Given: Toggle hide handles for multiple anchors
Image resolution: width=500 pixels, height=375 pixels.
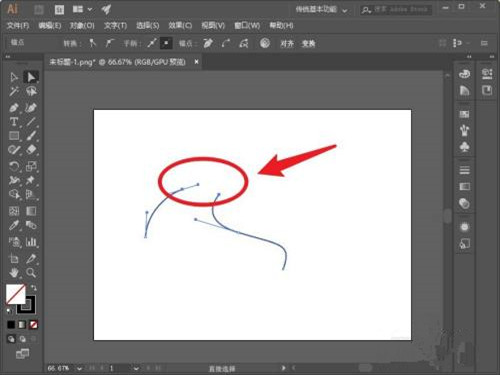Looking at the screenshot, I should tap(166, 43).
